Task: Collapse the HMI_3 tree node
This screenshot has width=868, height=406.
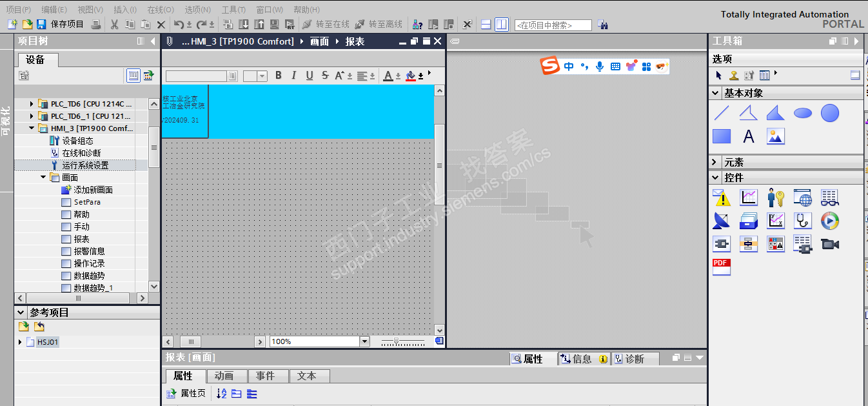Action: tap(32, 128)
